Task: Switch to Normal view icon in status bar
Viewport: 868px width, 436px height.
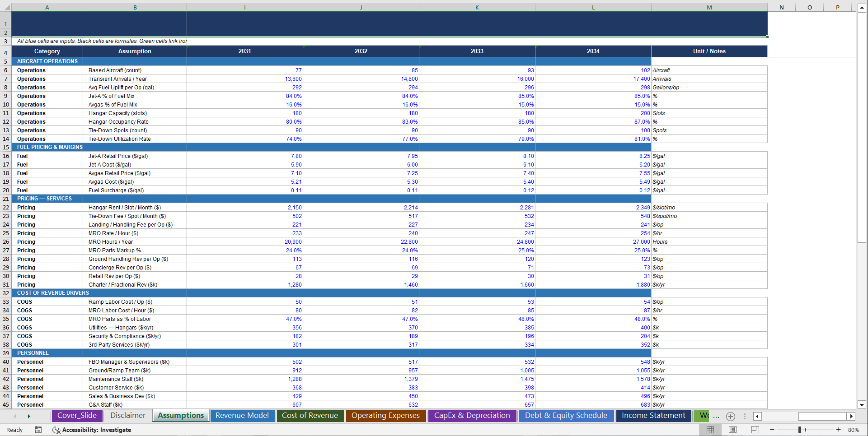Action: [710, 430]
